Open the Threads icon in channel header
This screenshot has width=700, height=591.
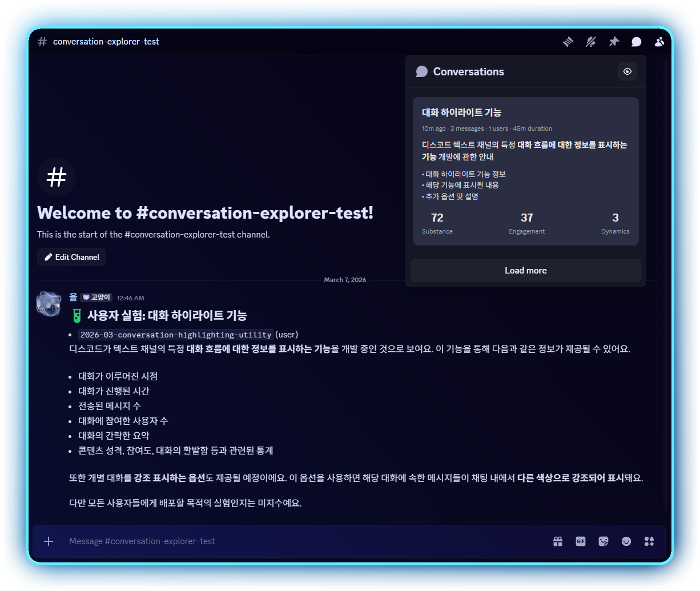568,42
